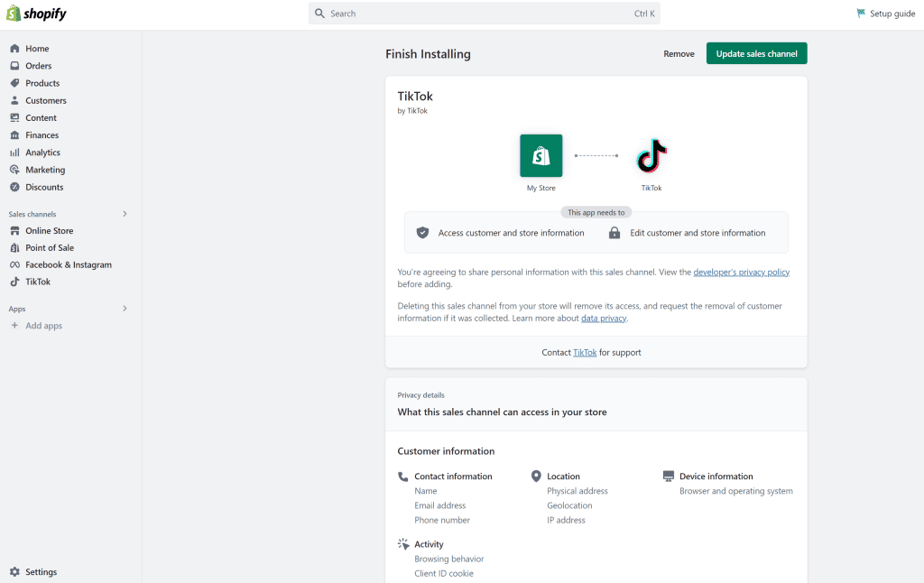Open Orders using the inbox icon
Screen dimensions: 924x583
click(x=14, y=66)
